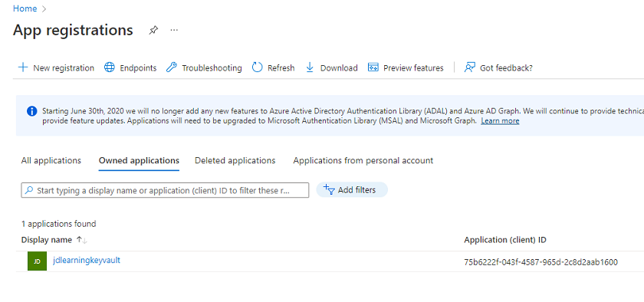Click the Add filters button
The height and width of the screenshot is (302, 644).
tap(352, 190)
